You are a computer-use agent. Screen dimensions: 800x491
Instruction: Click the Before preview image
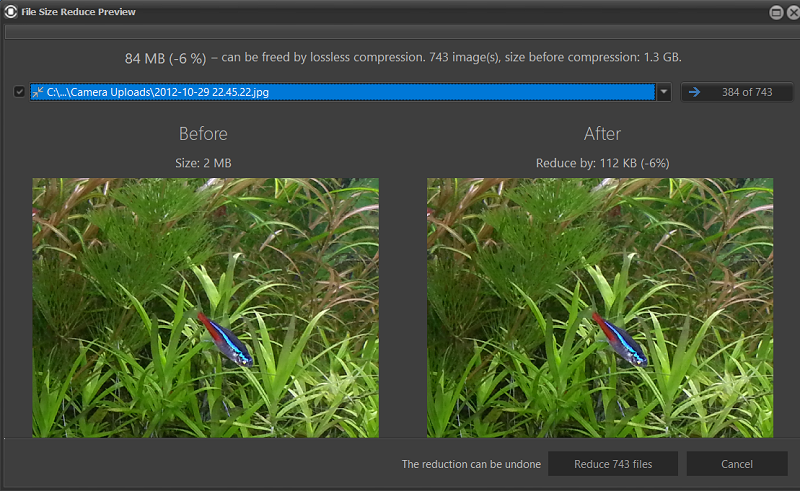coord(205,307)
